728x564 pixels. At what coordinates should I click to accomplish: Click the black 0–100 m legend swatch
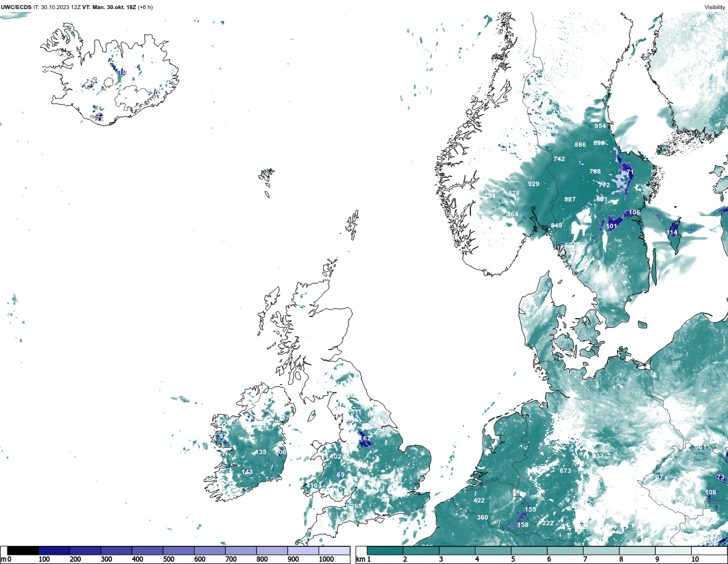click(23, 551)
